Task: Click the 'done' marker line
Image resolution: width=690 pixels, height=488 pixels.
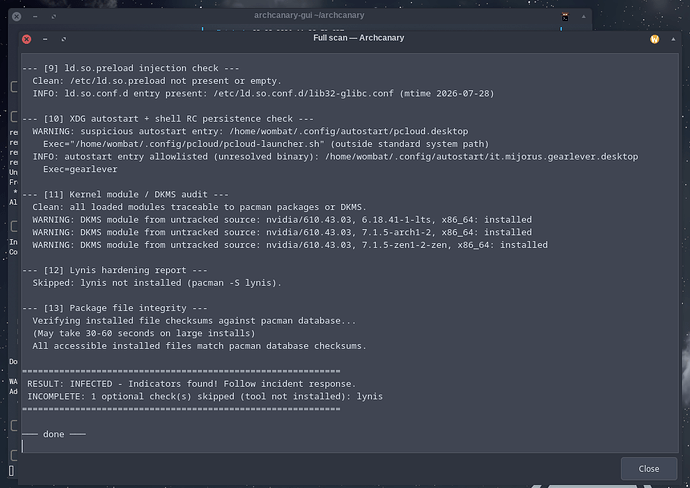Action: click(54, 434)
